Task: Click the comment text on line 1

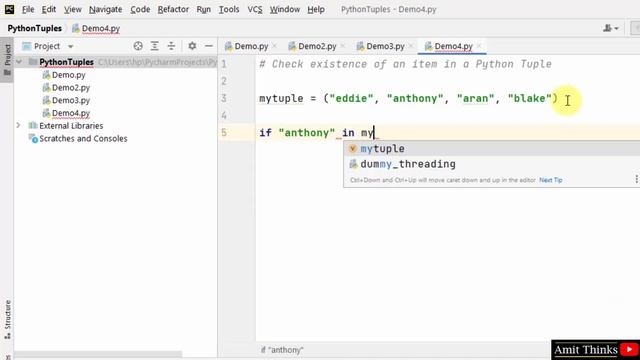Action: click(405, 64)
